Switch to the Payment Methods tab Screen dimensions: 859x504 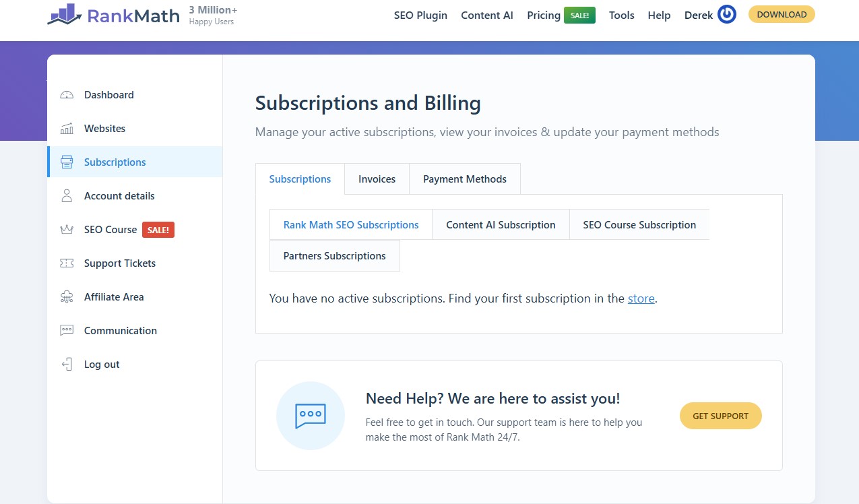(x=465, y=179)
